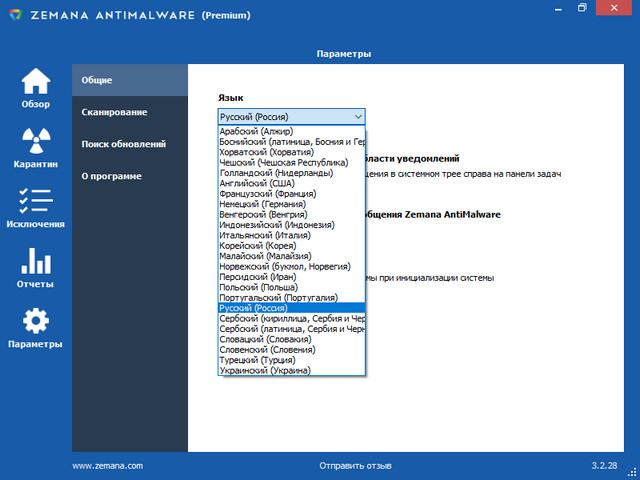Open the Обзор home icon
The height and width of the screenshot is (480, 640).
36,82
